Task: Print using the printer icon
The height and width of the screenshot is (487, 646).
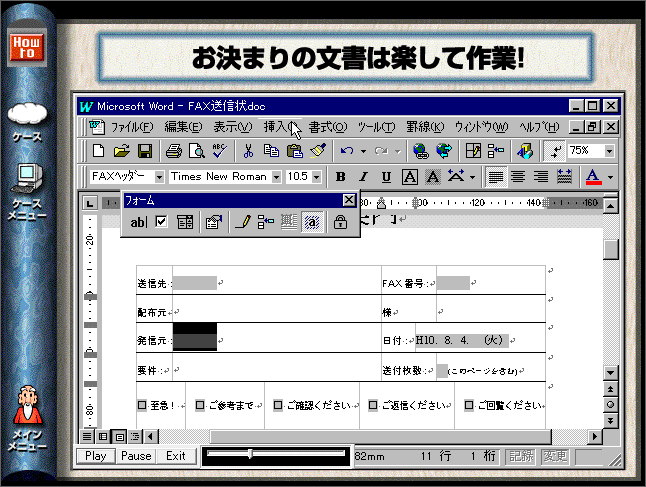Action: (x=173, y=151)
